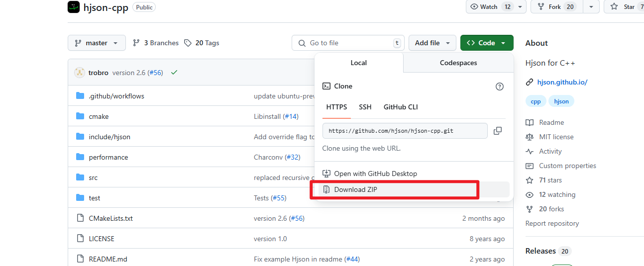Screen dimensions: 644x266
Task: Open the Releases section heading
Action: (x=540, y=251)
